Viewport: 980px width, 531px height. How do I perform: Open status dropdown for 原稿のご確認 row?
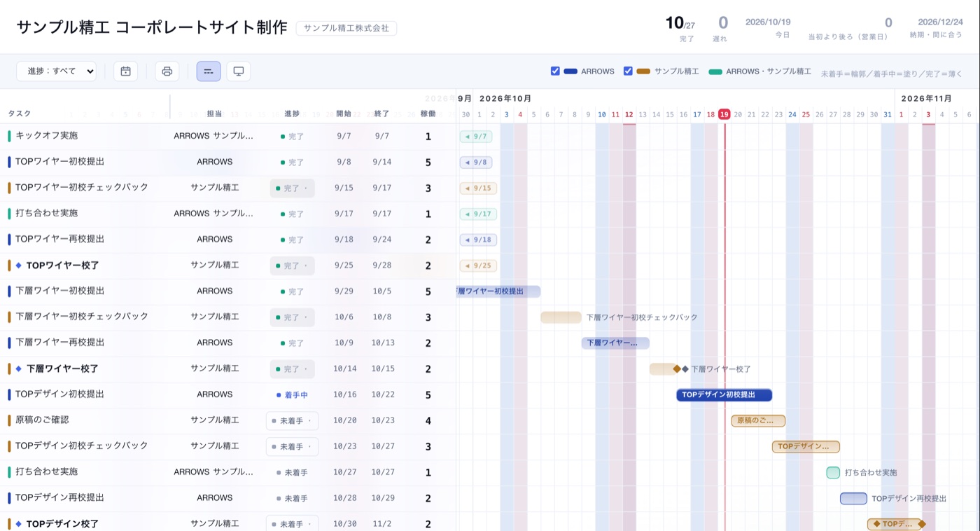[292, 421]
